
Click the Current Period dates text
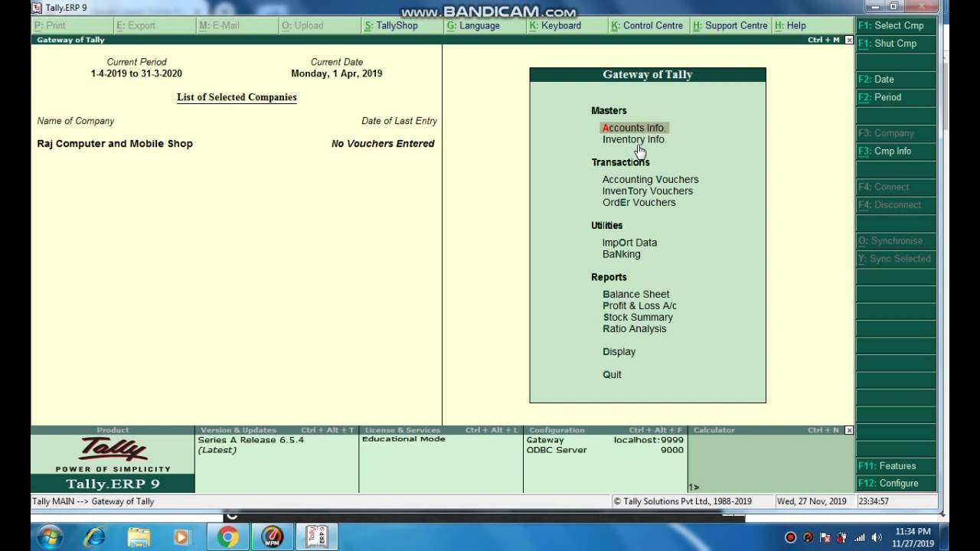click(136, 73)
